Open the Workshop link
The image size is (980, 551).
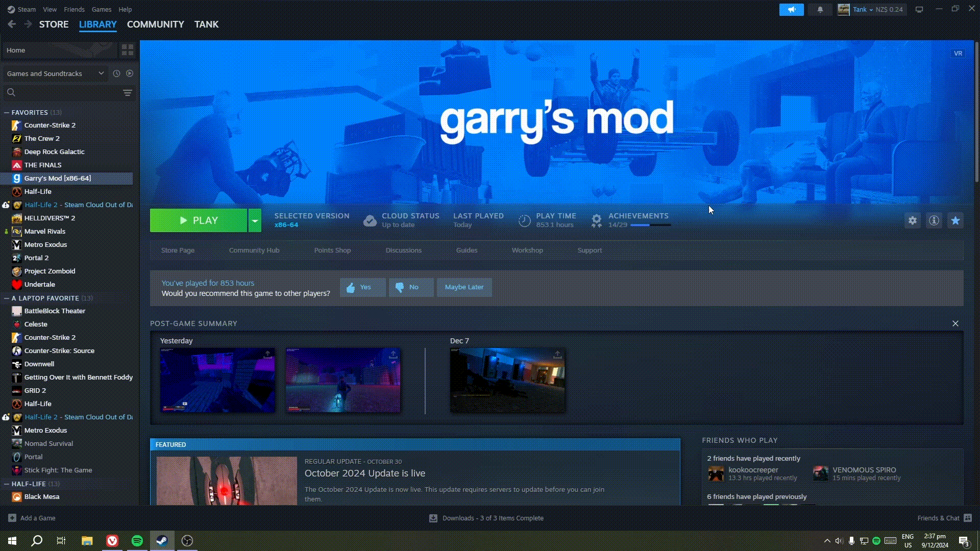click(x=527, y=250)
